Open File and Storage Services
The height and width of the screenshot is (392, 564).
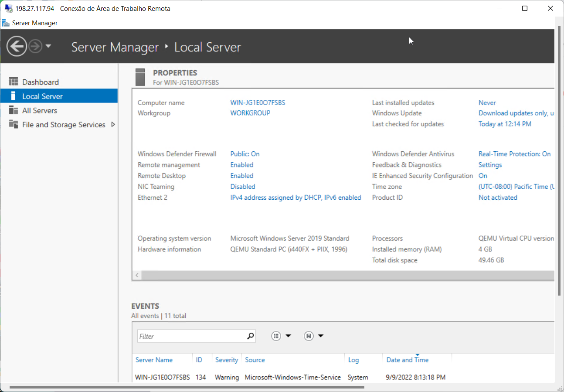click(64, 125)
